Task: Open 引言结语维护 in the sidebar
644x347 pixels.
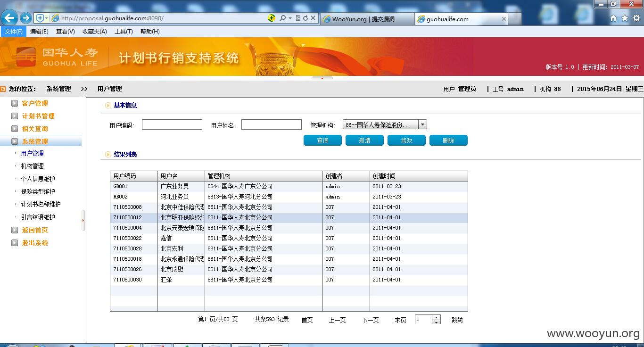Action: click(38, 217)
